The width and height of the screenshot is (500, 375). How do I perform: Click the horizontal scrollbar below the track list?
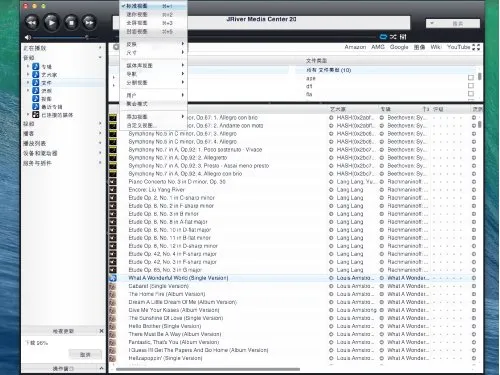[x=208, y=369]
